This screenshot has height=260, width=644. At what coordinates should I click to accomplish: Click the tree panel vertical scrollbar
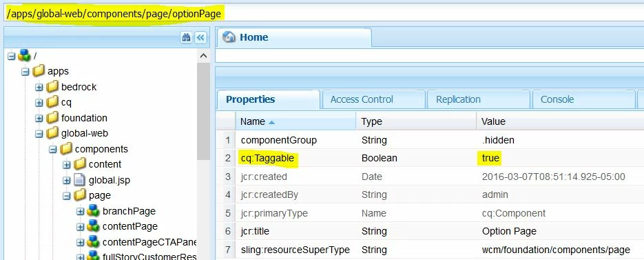203,111
